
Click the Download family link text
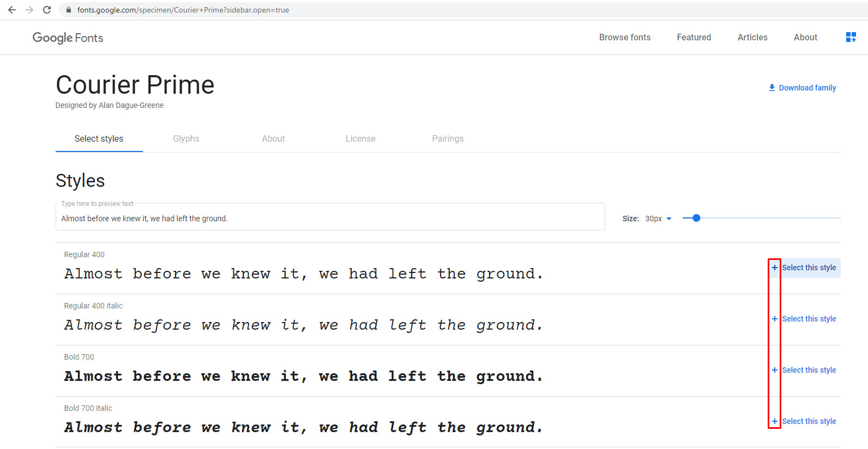tap(807, 88)
